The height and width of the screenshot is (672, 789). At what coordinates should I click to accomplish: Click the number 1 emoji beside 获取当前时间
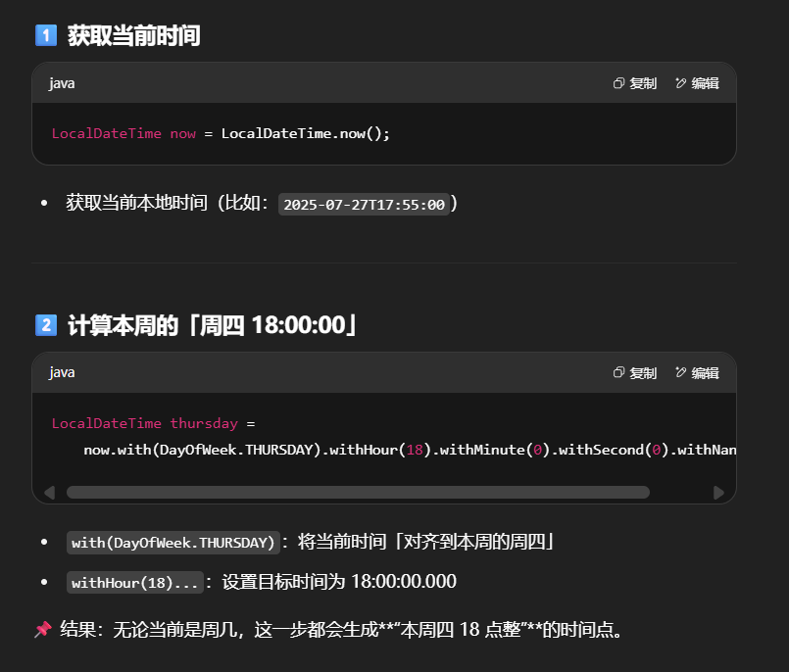(45, 36)
